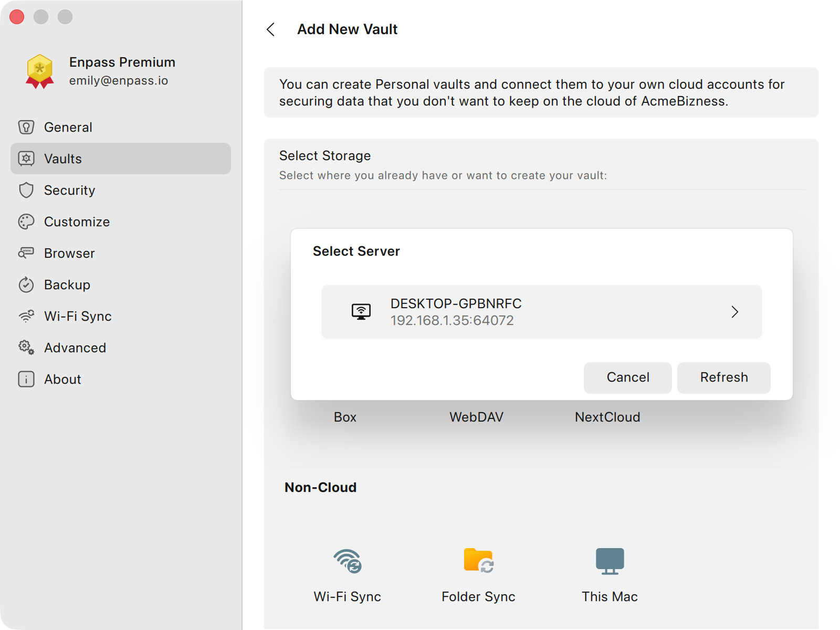The height and width of the screenshot is (630, 840).
Task: Click the Wi-Fi server monitor icon
Action: [x=361, y=312]
